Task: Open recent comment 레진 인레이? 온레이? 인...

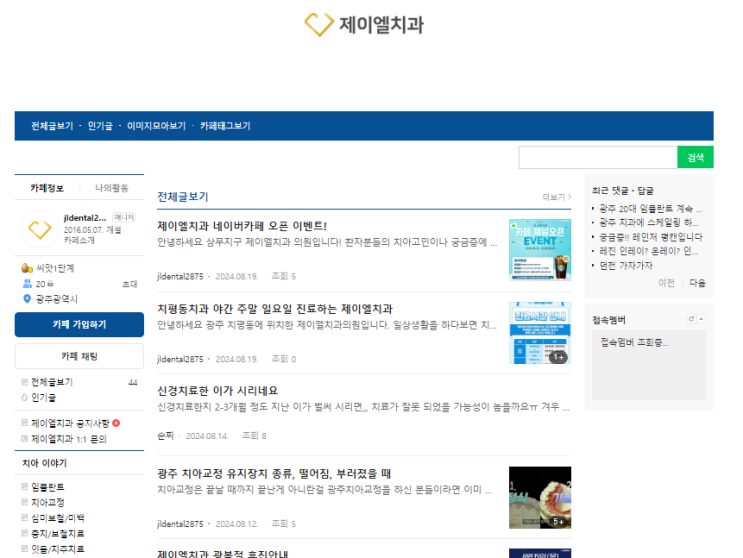Action: [648, 251]
